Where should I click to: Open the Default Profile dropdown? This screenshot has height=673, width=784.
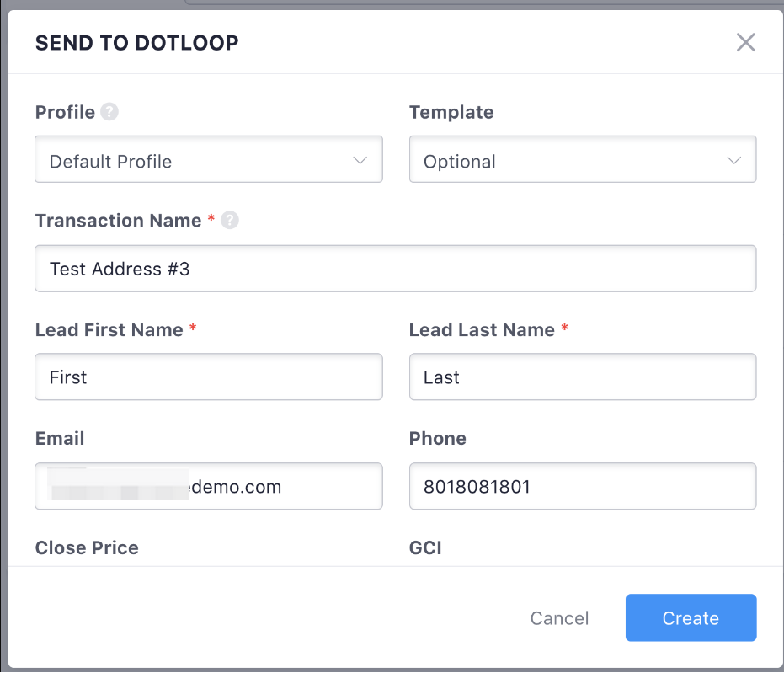(208, 160)
